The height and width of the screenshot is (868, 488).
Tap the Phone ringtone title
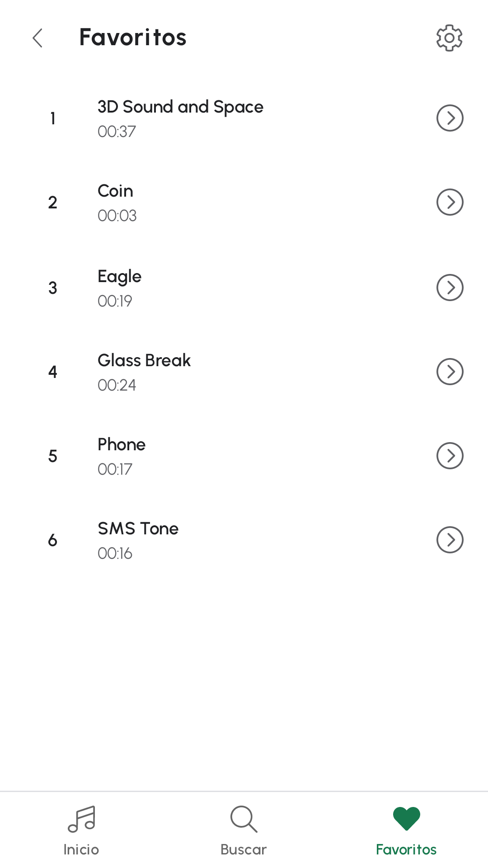click(122, 445)
